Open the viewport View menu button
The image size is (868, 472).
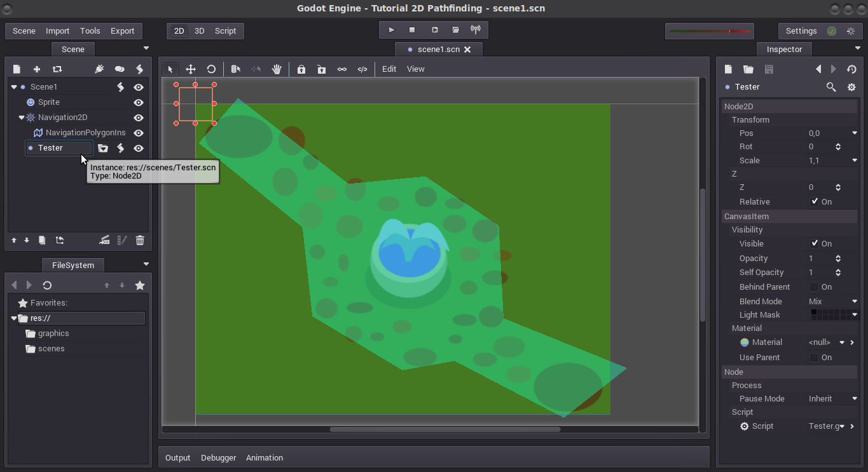[x=416, y=69]
